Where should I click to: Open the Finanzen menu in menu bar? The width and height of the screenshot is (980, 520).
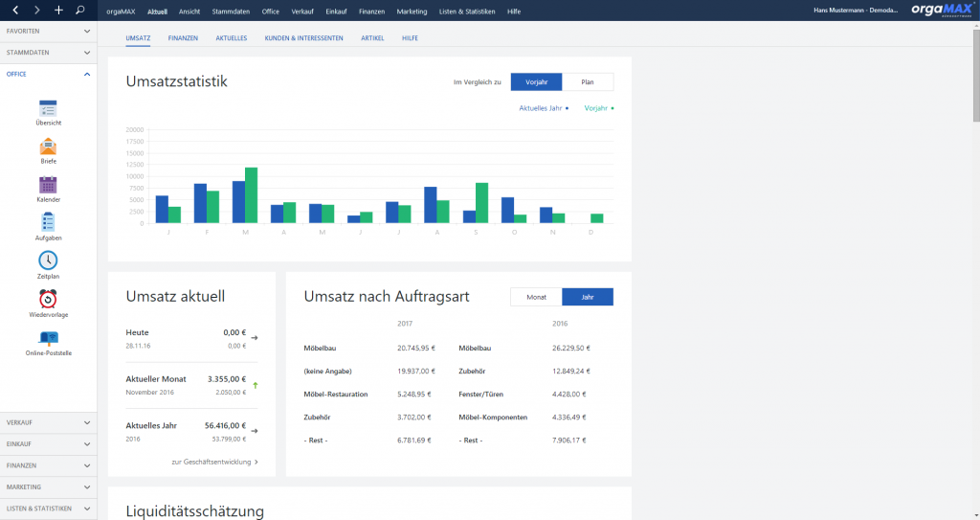[372, 11]
